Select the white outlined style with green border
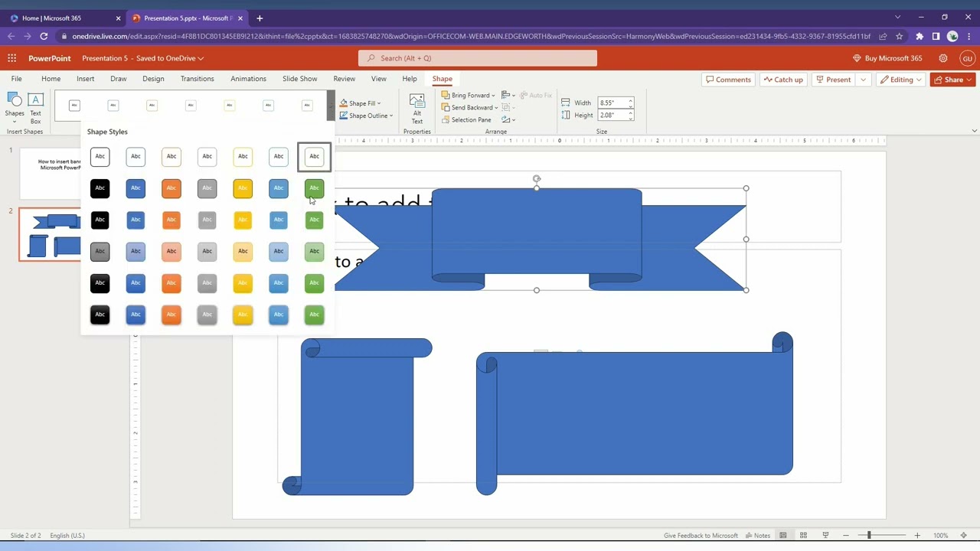This screenshot has width=980, height=551. tap(314, 156)
